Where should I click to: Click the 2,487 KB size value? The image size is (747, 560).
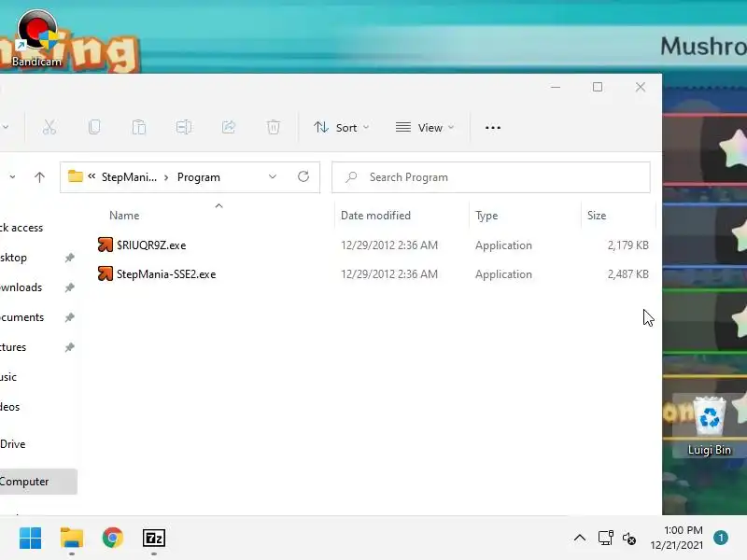627,274
